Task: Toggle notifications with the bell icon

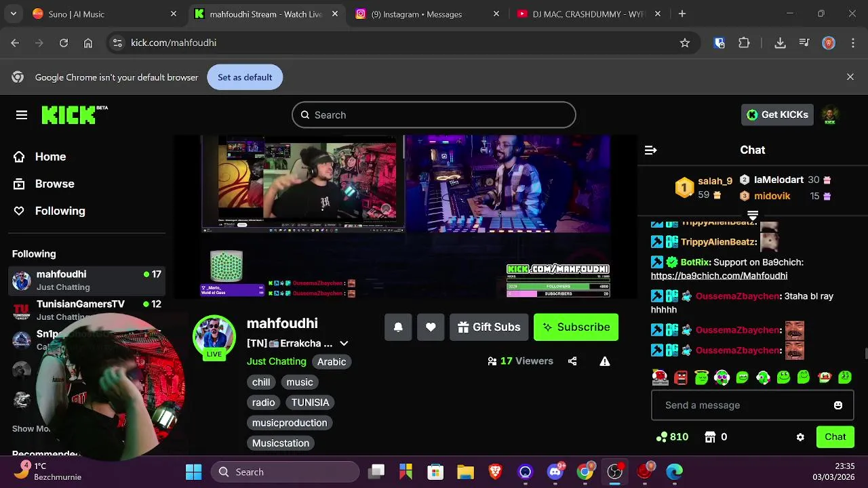Action: [398, 327]
